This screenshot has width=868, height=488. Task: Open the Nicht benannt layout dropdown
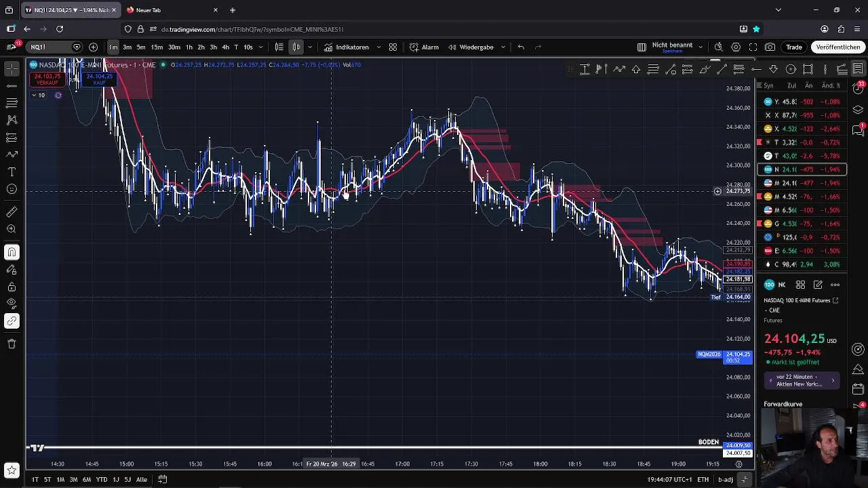tap(701, 45)
